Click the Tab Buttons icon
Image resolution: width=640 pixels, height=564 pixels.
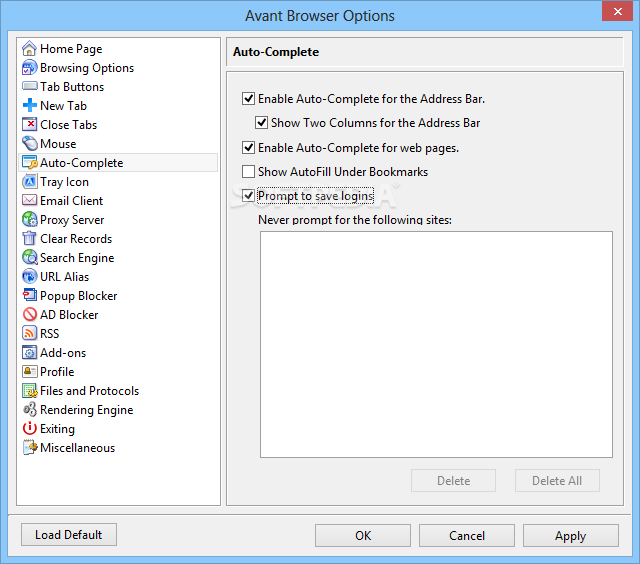tap(29, 86)
